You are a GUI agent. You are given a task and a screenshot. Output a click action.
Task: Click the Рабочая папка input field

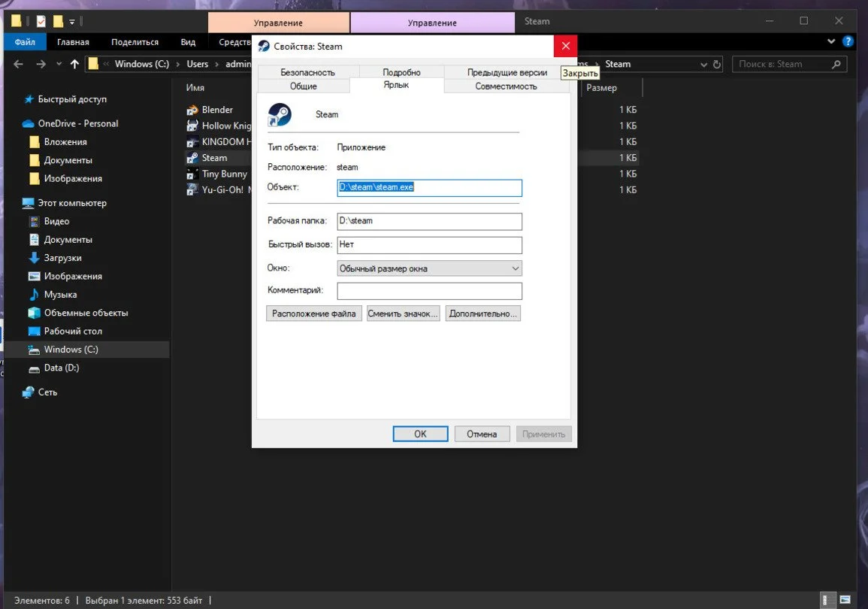point(429,221)
